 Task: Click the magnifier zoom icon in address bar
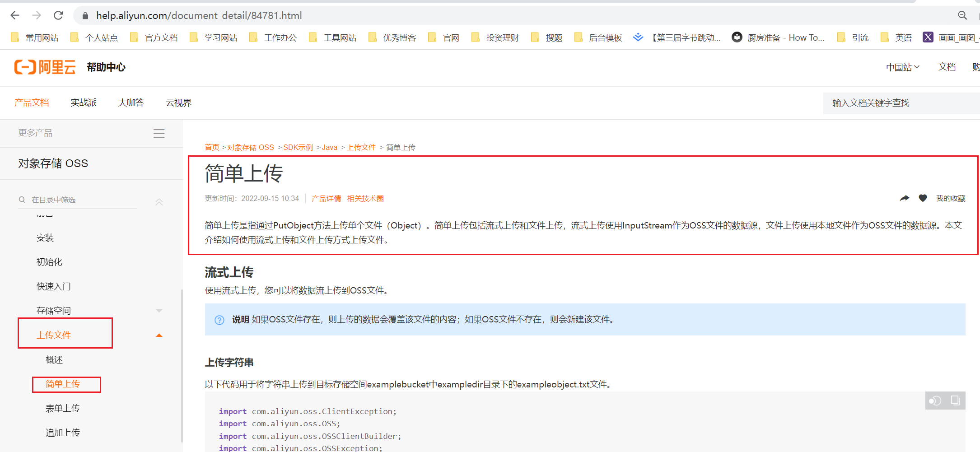point(962,15)
